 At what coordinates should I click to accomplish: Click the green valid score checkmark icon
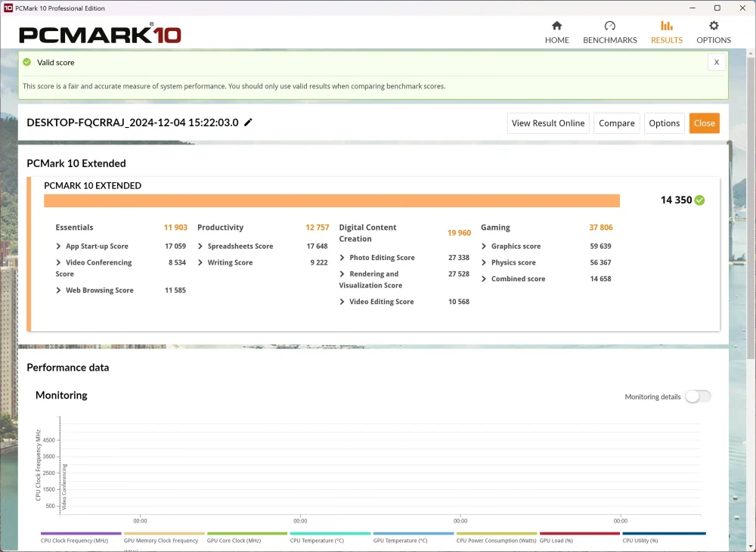[27, 62]
